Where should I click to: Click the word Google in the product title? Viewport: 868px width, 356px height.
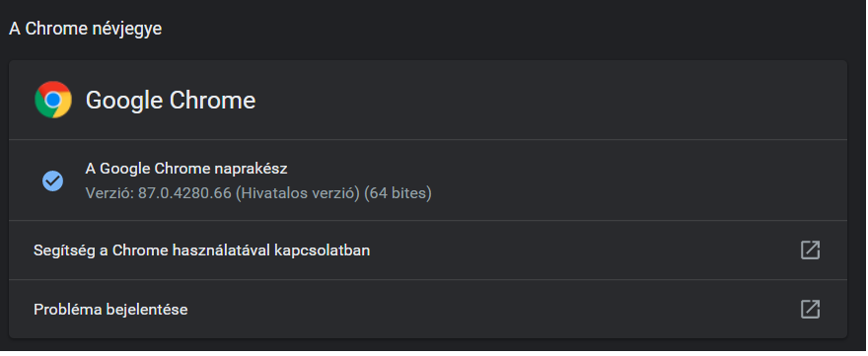pos(124,101)
